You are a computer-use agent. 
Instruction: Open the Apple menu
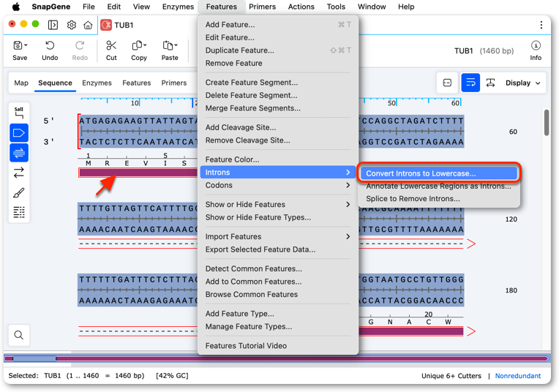[x=16, y=7]
